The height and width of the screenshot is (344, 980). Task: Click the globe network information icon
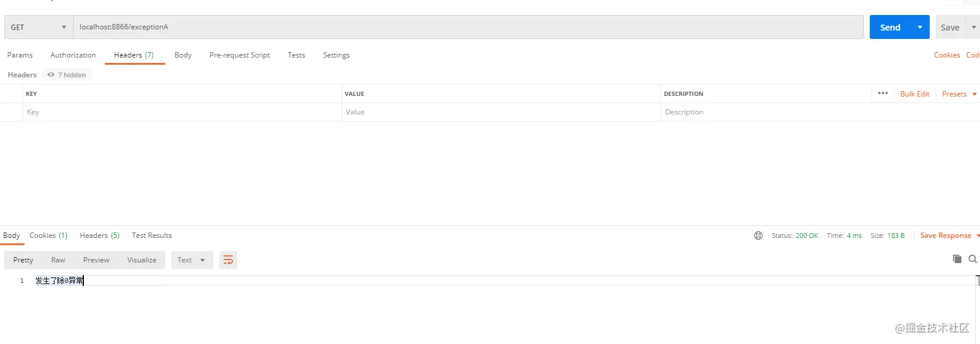coord(758,236)
